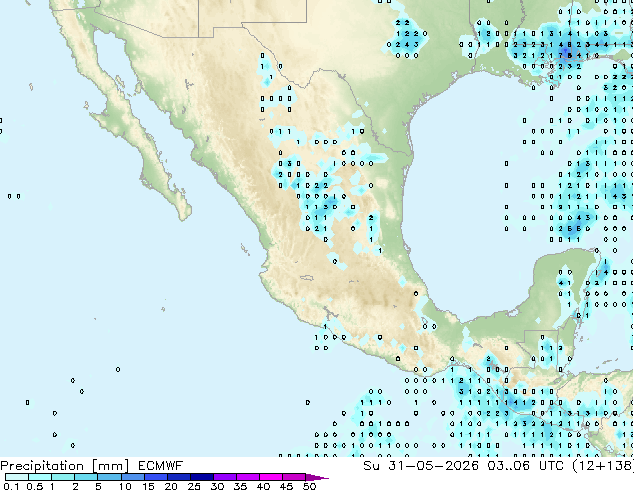Click the 'UTC' label
Viewport: 634px width, 490px height.
[551, 466]
